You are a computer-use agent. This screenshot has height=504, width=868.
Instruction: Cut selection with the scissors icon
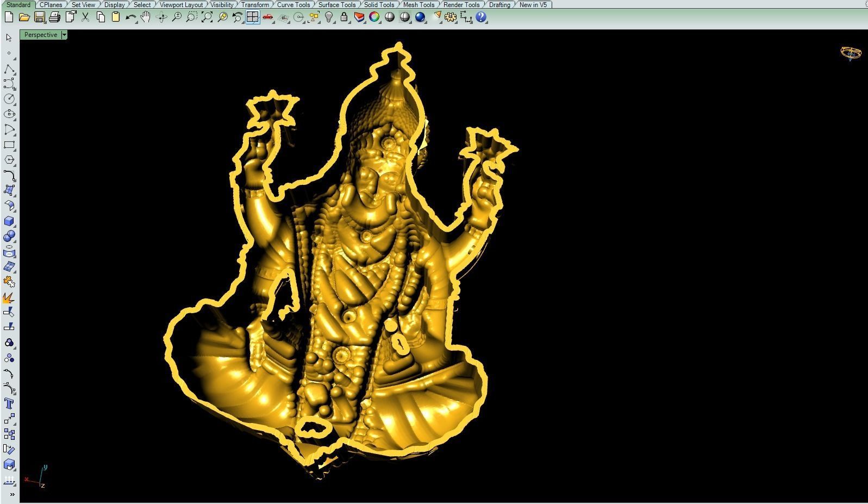pos(85,17)
